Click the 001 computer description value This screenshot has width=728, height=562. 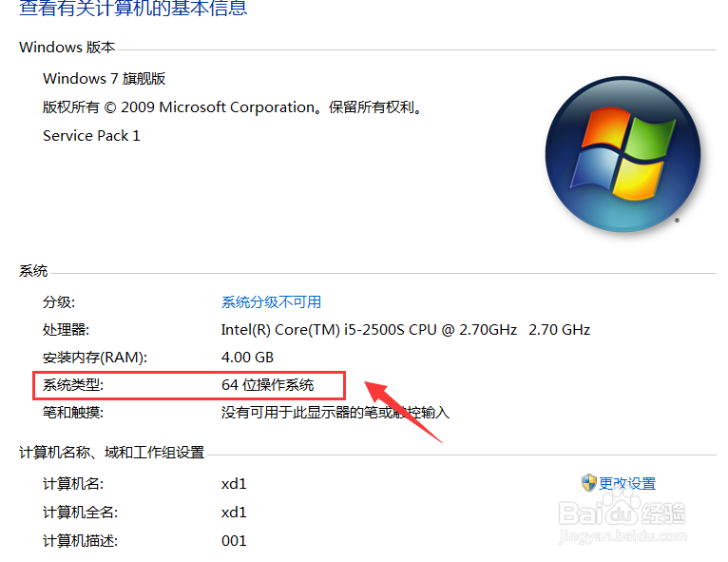click(234, 541)
